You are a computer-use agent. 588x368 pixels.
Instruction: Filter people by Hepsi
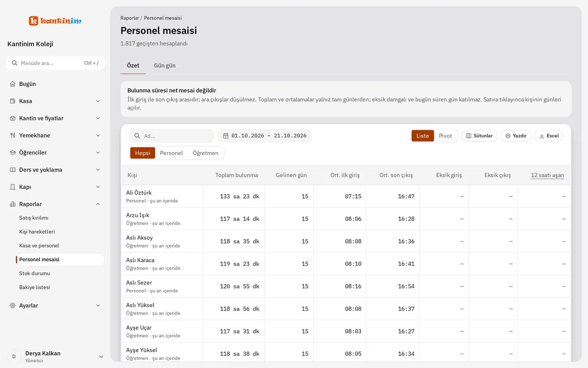tap(143, 153)
